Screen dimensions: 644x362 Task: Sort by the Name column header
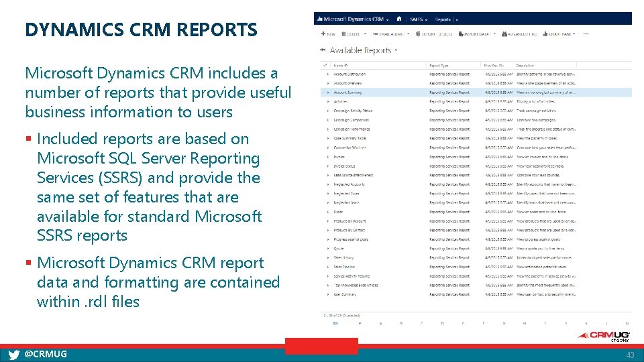tap(341, 65)
